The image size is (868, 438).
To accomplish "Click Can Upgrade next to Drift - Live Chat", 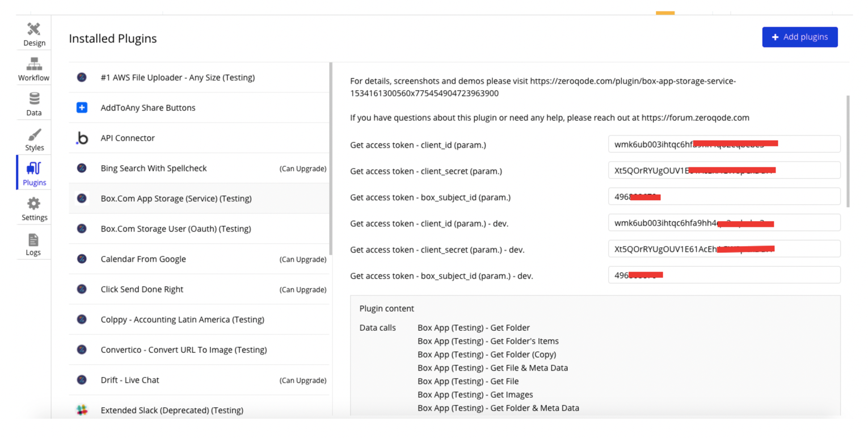I will coord(303,381).
